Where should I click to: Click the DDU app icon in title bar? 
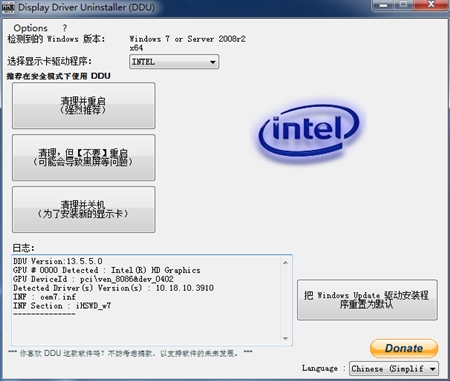click(x=8, y=7)
